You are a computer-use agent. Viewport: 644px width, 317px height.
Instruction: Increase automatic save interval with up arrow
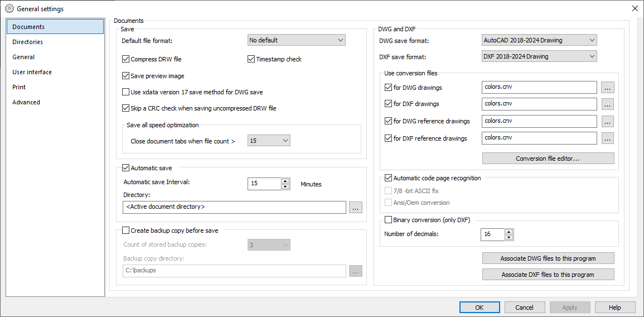coord(285,181)
